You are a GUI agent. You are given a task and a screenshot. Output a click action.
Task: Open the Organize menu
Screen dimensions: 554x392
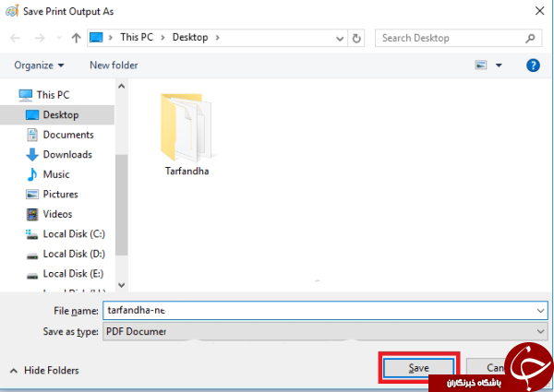coord(39,65)
